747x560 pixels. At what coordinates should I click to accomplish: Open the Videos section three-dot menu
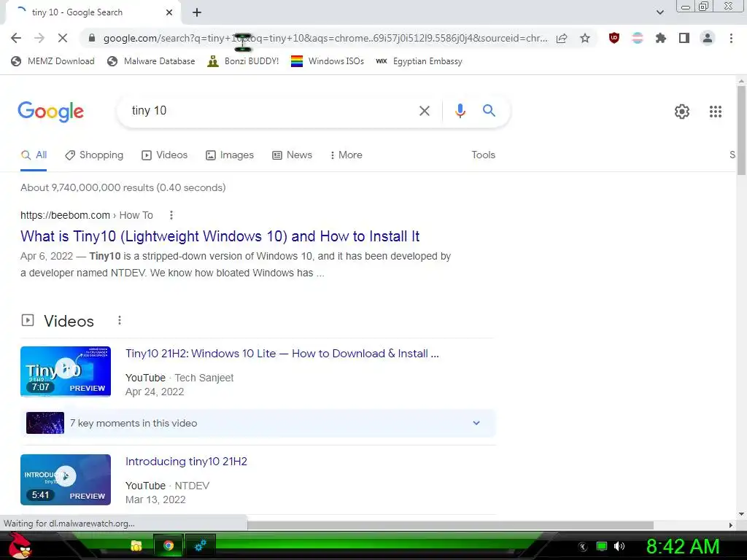pos(120,321)
